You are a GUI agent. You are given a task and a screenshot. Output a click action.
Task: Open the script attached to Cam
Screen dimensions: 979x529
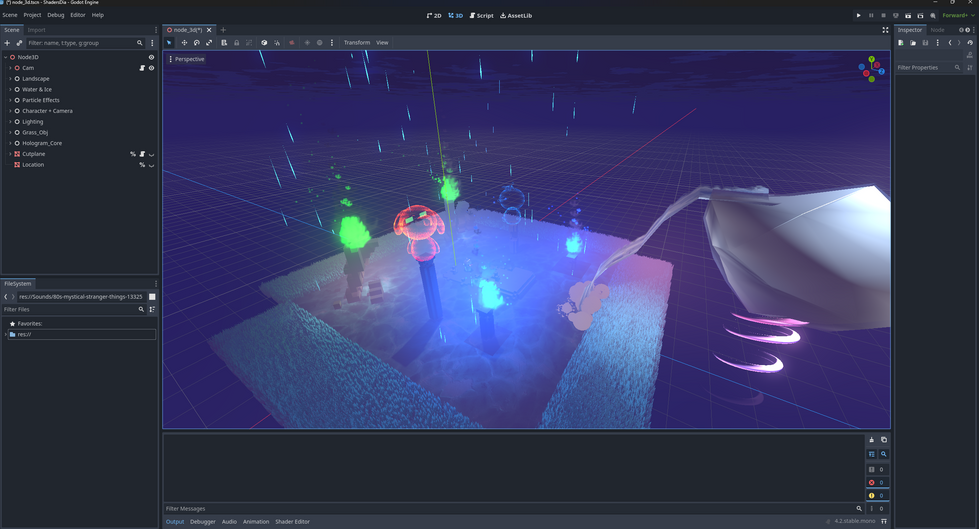point(142,68)
